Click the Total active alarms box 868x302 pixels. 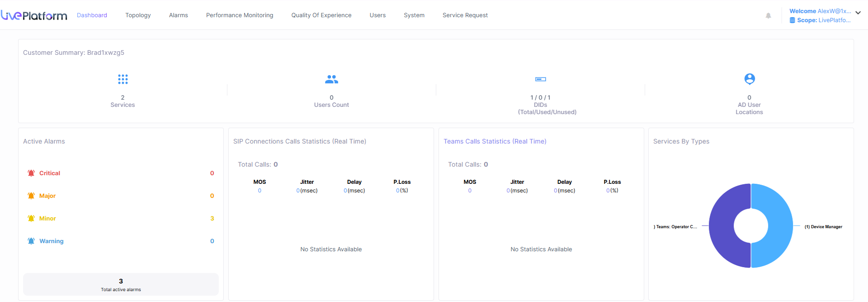(x=121, y=284)
